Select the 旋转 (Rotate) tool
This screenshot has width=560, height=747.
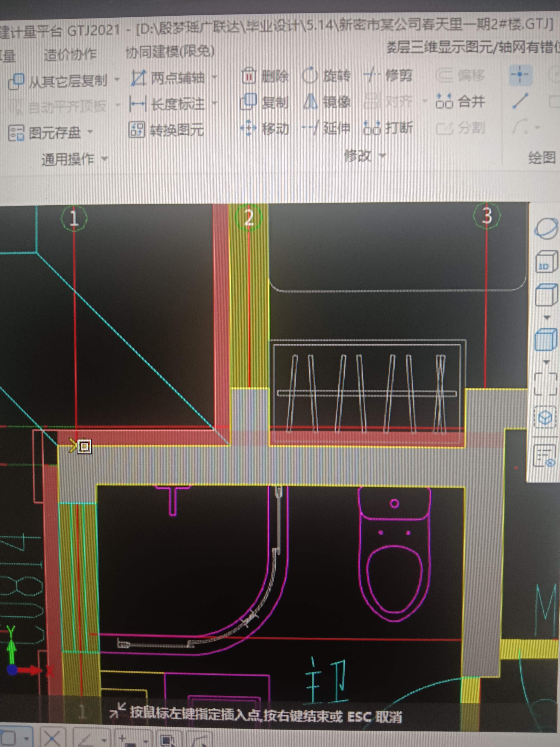click(x=326, y=75)
